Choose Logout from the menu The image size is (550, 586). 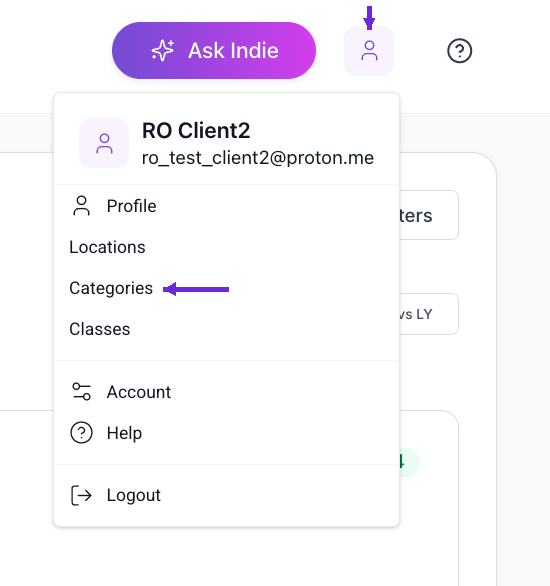(226, 495)
